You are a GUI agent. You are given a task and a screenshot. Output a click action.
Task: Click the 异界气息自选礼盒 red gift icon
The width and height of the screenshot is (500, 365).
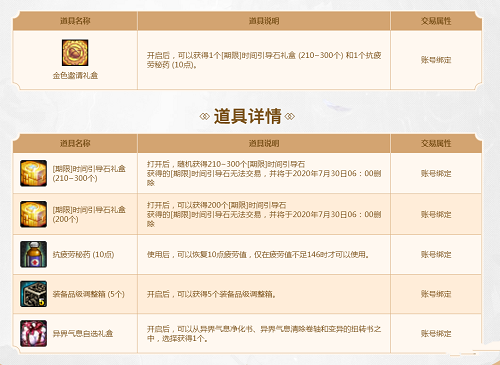pos(33,333)
